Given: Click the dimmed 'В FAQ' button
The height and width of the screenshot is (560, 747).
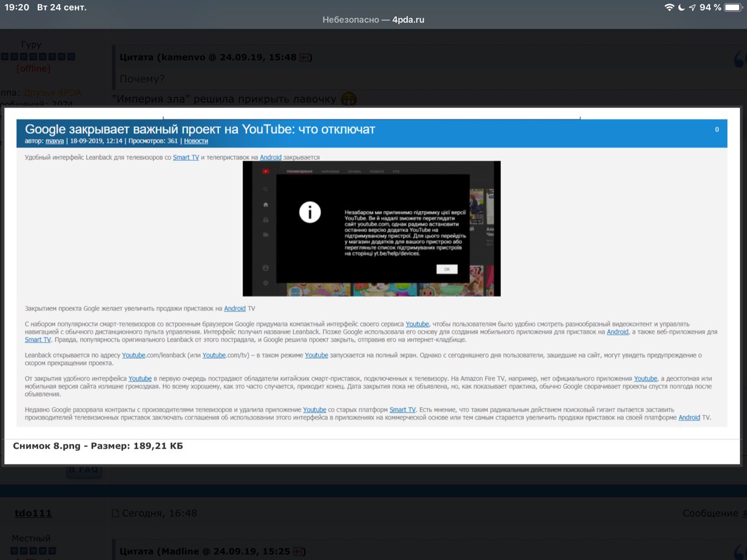Looking at the screenshot, I should 84,470.
